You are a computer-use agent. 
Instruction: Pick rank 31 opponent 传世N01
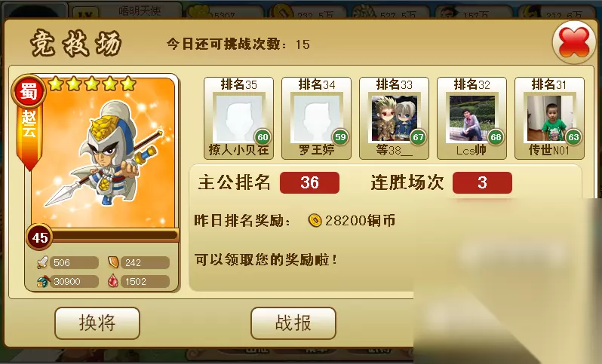point(549,118)
